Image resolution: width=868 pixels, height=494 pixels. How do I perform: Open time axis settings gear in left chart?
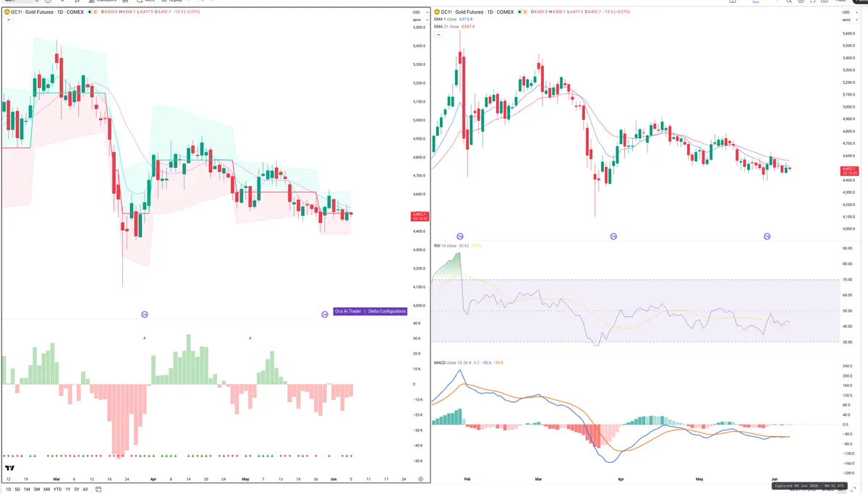pyautogui.click(x=420, y=479)
